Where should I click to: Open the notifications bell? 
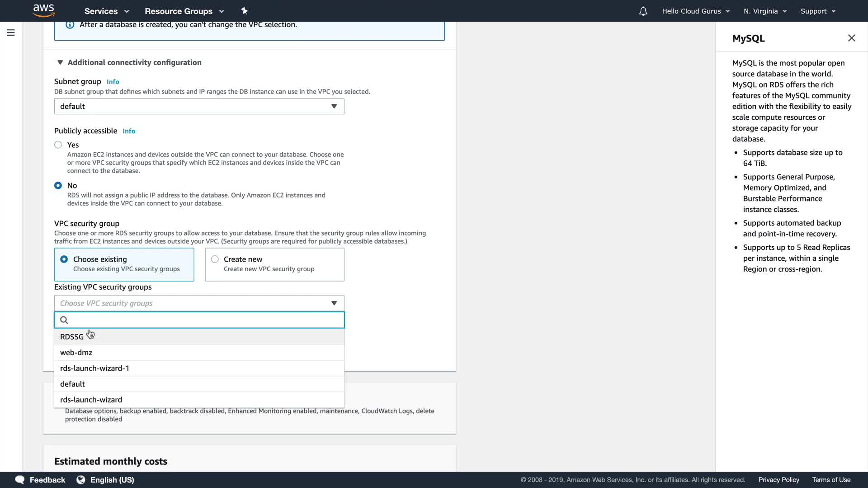click(x=643, y=11)
